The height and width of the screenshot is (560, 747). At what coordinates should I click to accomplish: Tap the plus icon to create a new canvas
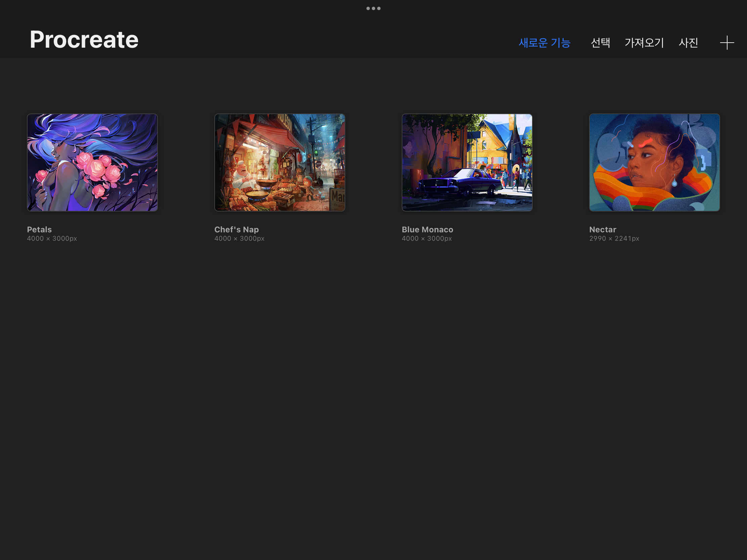point(727,43)
